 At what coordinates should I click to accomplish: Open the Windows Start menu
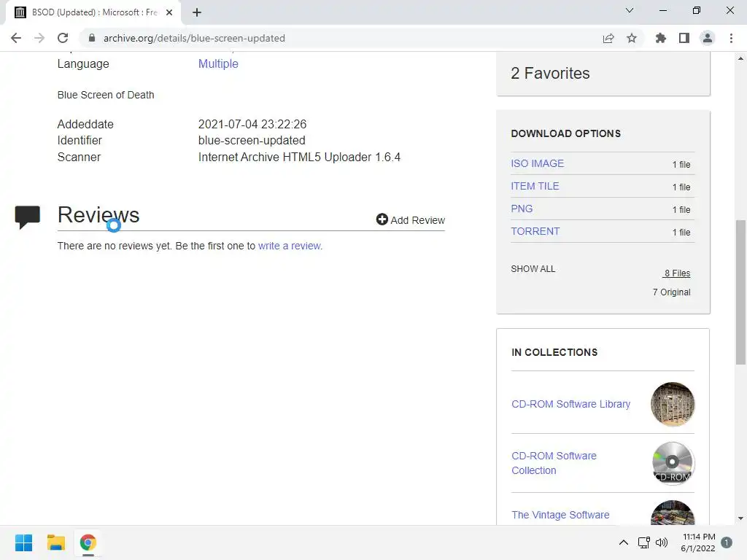pos(24,542)
